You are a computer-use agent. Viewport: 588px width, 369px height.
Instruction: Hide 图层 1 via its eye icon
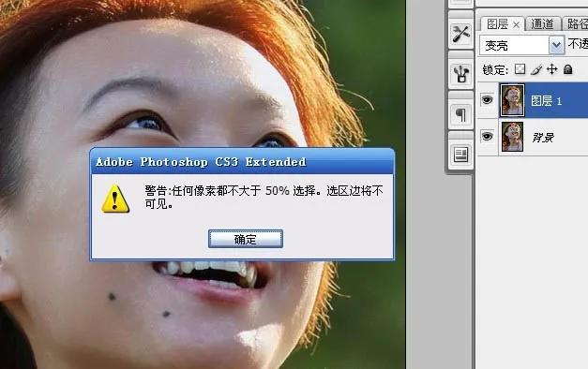click(x=487, y=100)
